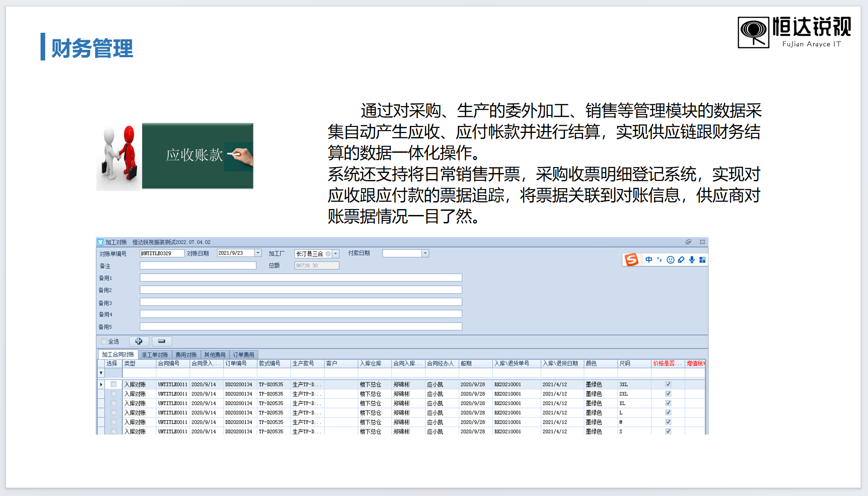Click the 总额 field showing 96739.30
868x496 pixels.
(x=317, y=266)
